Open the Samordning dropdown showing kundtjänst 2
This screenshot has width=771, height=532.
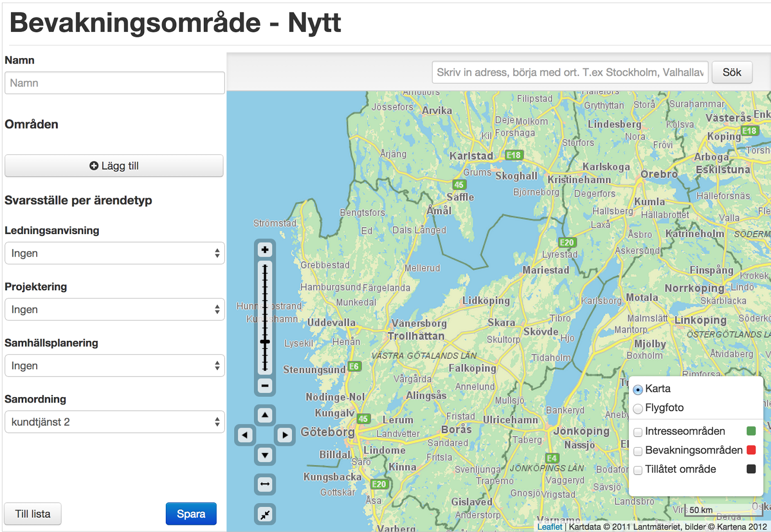click(115, 422)
